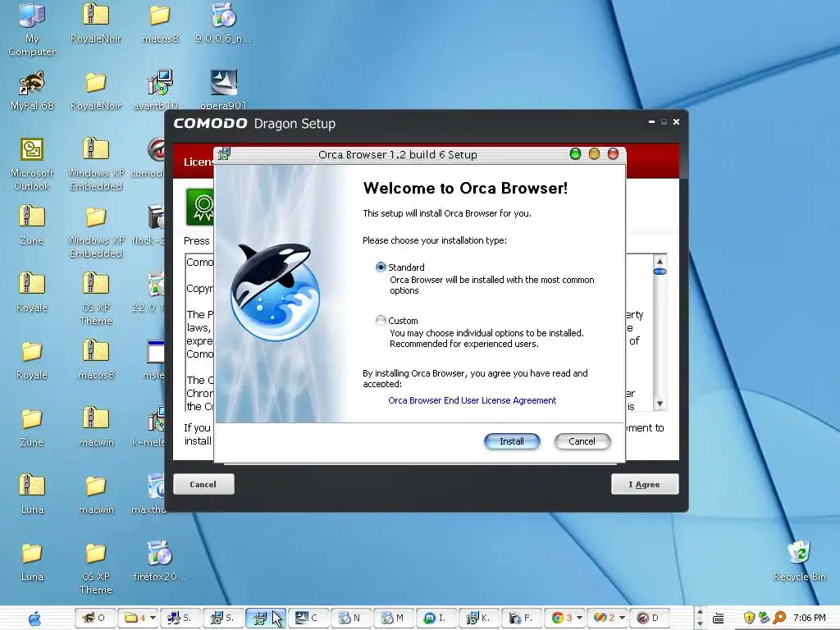Click the Comodo license scrollbar down arrow
840x630 pixels.
click(x=660, y=404)
